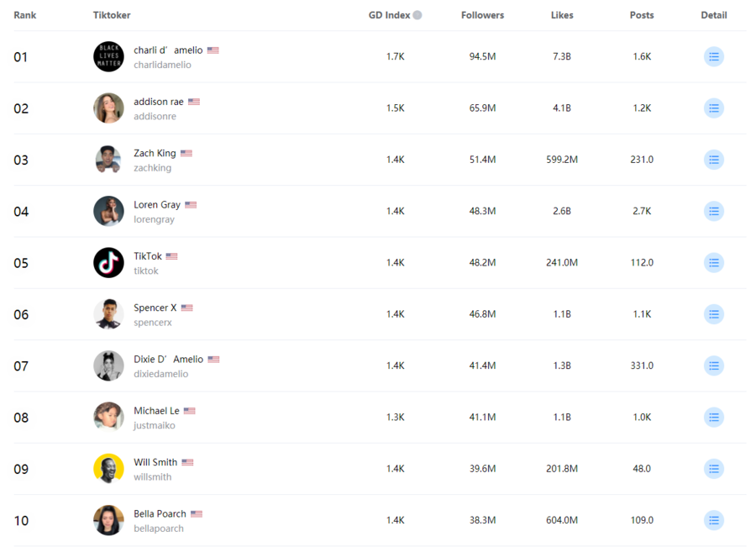Click the Followers column header

point(482,15)
